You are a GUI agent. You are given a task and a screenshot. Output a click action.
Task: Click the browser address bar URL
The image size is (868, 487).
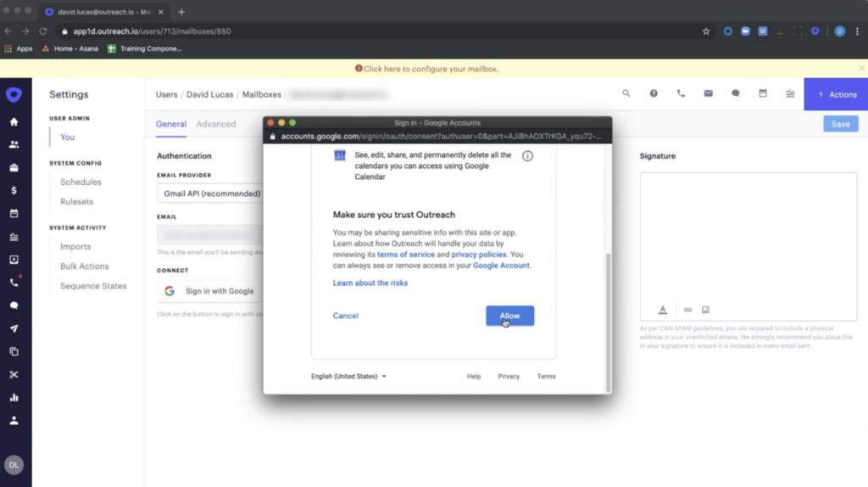click(152, 31)
